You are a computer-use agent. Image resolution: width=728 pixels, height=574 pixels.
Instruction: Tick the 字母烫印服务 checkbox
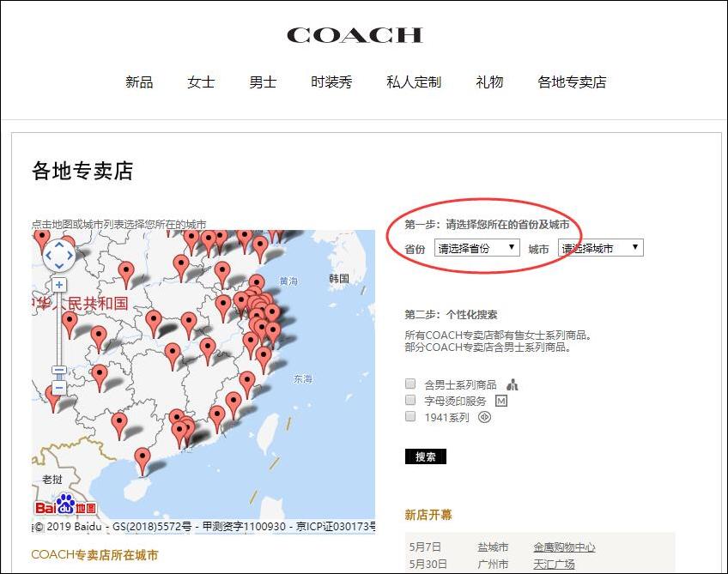pyautogui.click(x=410, y=400)
